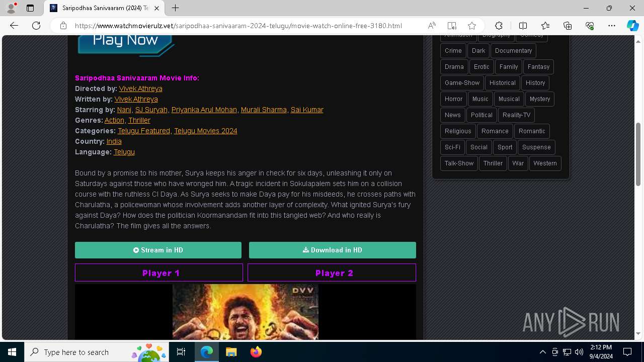Open File Explorer from taskbar
The width and height of the screenshot is (644, 362).
coord(231,352)
